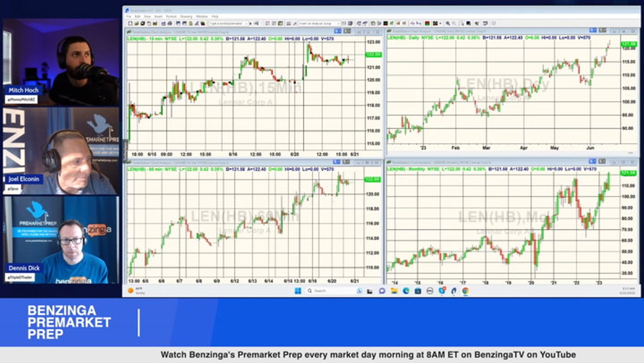The height and width of the screenshot is (363, 644).
Task: Click the taskbar clock and date
Action: [x=628, y=291]
